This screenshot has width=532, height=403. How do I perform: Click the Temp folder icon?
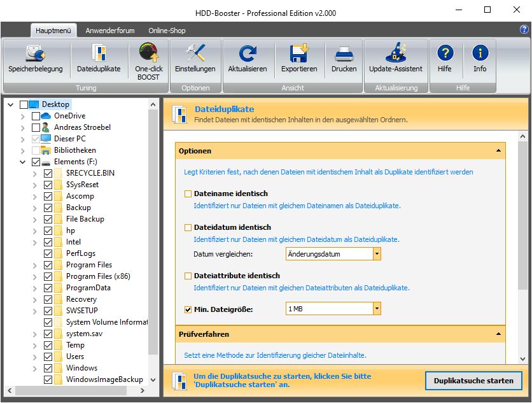click(x=58, y=345)
